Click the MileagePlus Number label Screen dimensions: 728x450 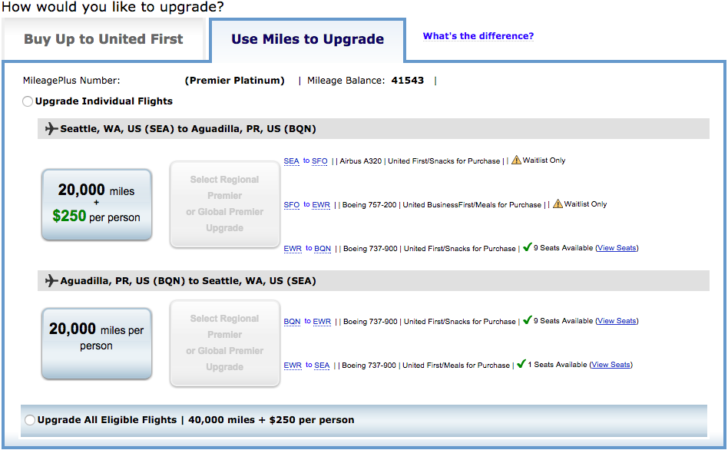pyautogui.click(x=72, y=80)
